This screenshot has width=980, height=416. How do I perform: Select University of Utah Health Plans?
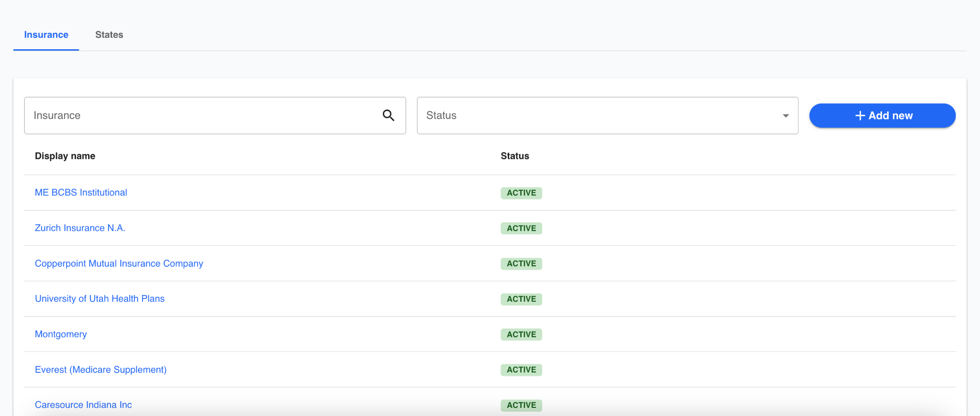coord(100,299)
